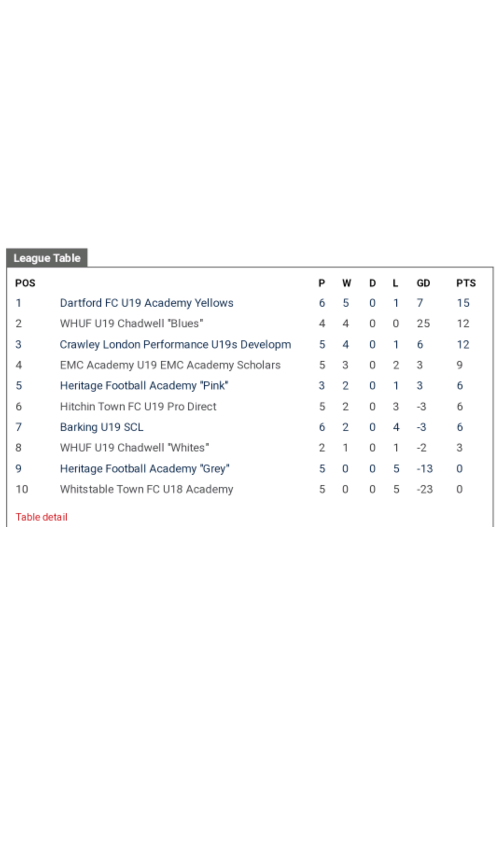Viewport: 504px width, 860px height.
Task: Click Dartford's 15 points value
Action: pyautogui.click(x=463, y=303)
